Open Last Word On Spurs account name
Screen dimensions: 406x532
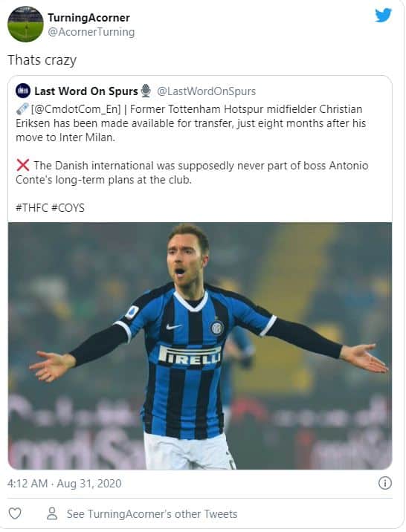86,91
